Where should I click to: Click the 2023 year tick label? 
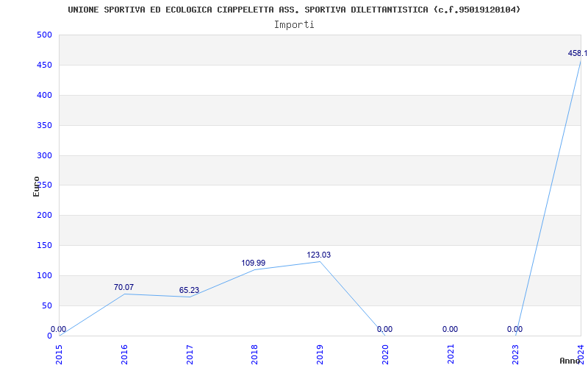516,354
